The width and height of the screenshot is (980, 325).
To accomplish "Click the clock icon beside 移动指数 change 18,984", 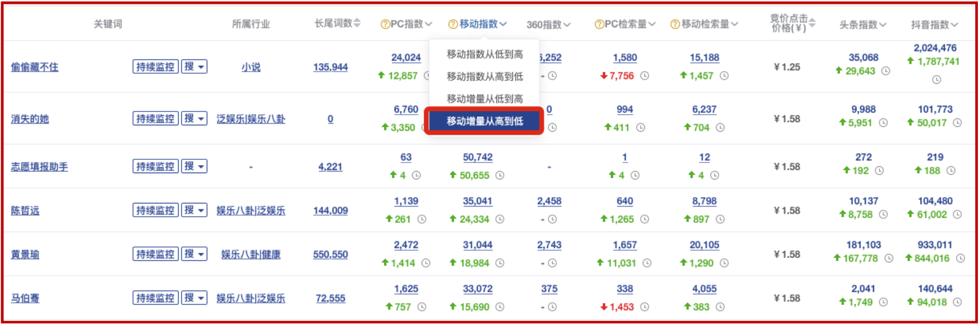I will click(500, 263).
